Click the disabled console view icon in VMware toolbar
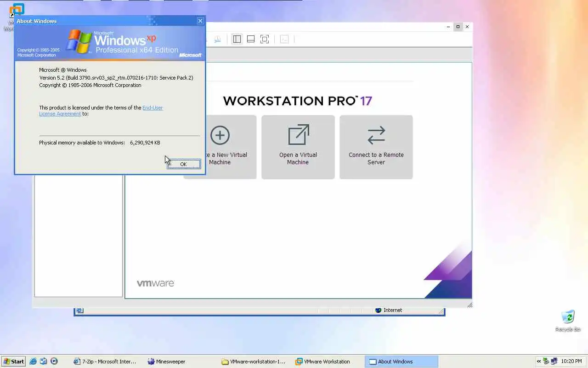 point(284,39)
